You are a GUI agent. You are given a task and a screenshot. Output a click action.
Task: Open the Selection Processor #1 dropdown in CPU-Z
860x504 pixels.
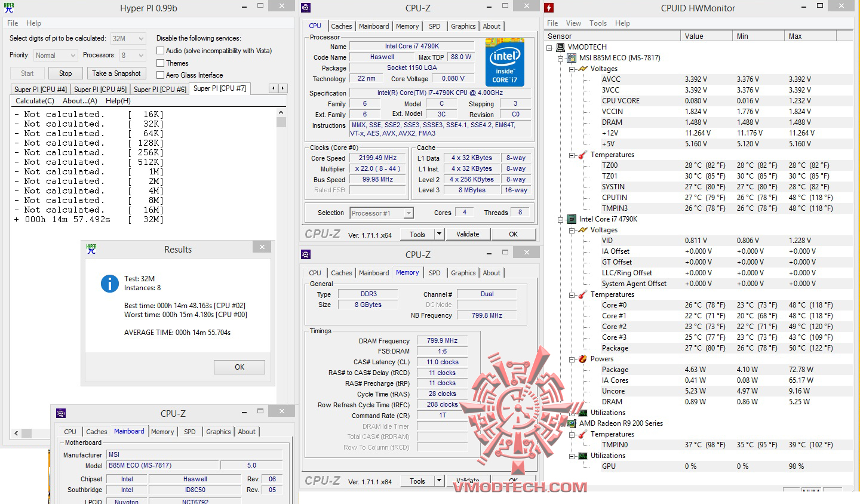coord(382,213)
